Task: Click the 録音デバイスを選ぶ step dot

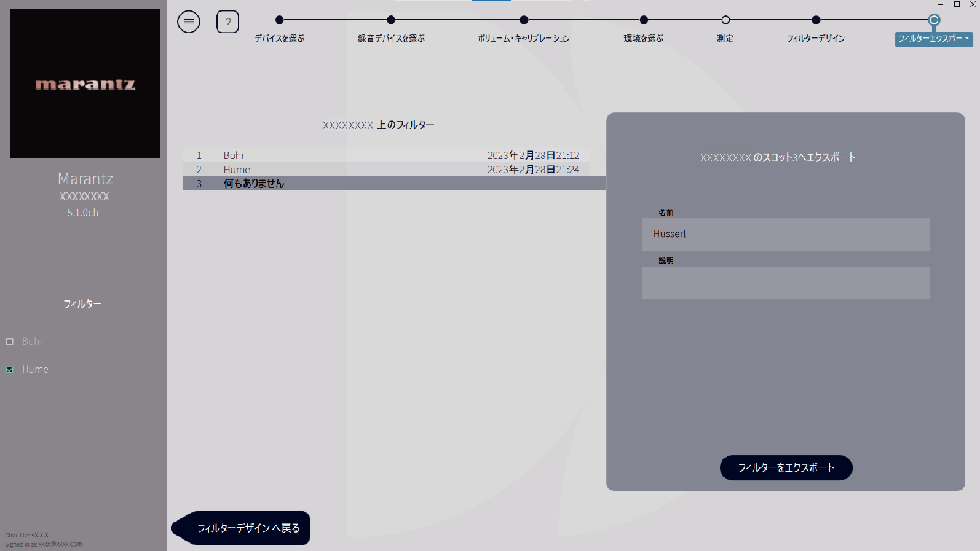Action: tap(391, 20)
